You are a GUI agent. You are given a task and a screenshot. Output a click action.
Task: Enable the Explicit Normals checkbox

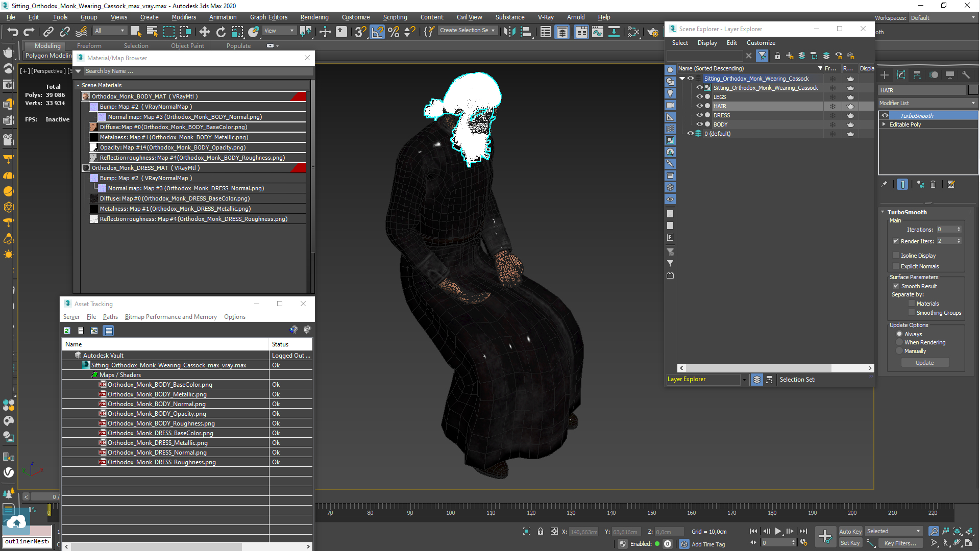click(896, 266)
